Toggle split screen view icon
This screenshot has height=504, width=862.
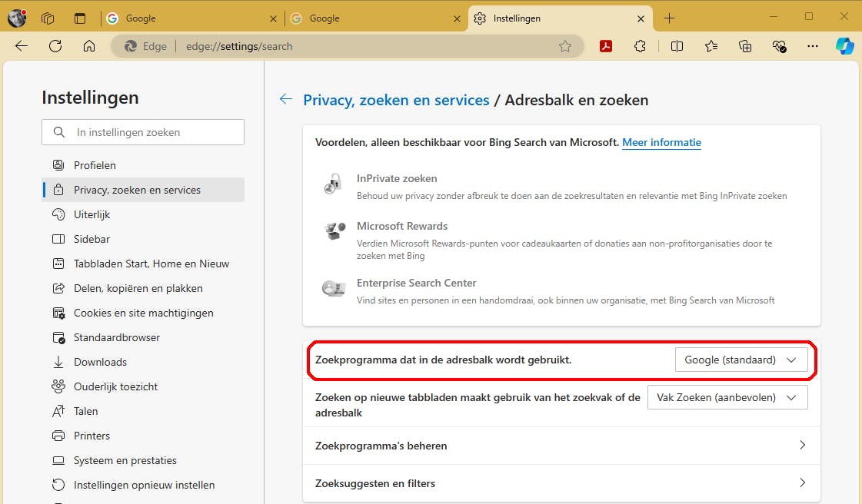click(x=677, y=46)
